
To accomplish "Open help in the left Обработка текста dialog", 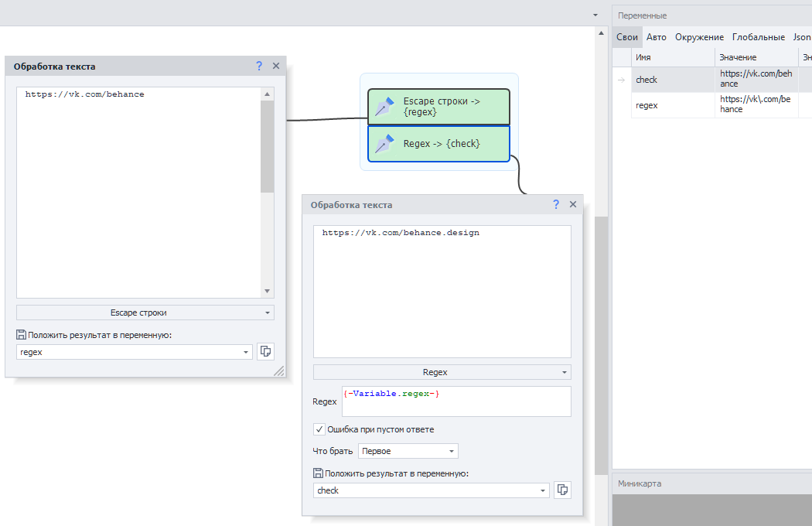I will tap(259, 67).
